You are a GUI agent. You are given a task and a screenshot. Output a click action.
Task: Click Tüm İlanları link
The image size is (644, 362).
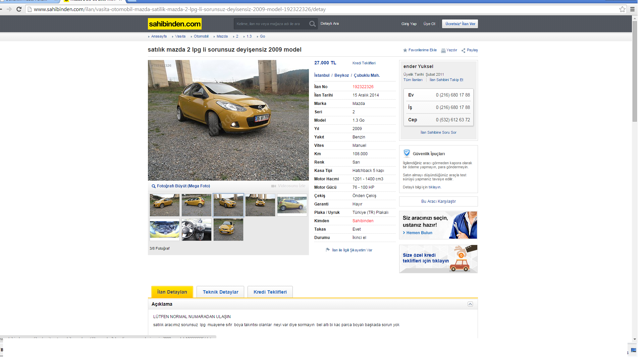pos(413,80)
